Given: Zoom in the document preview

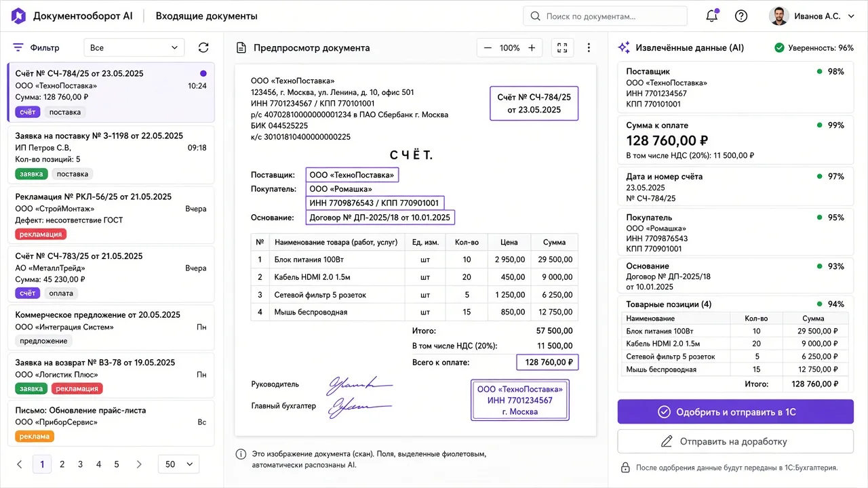Looking at the screenshot, I should tap(532, 47).
